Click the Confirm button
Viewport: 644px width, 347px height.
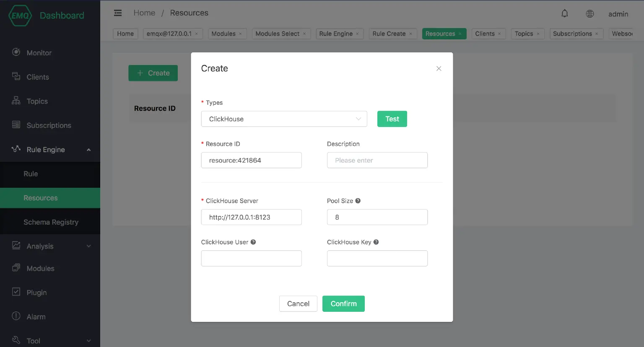click(343, 304)
